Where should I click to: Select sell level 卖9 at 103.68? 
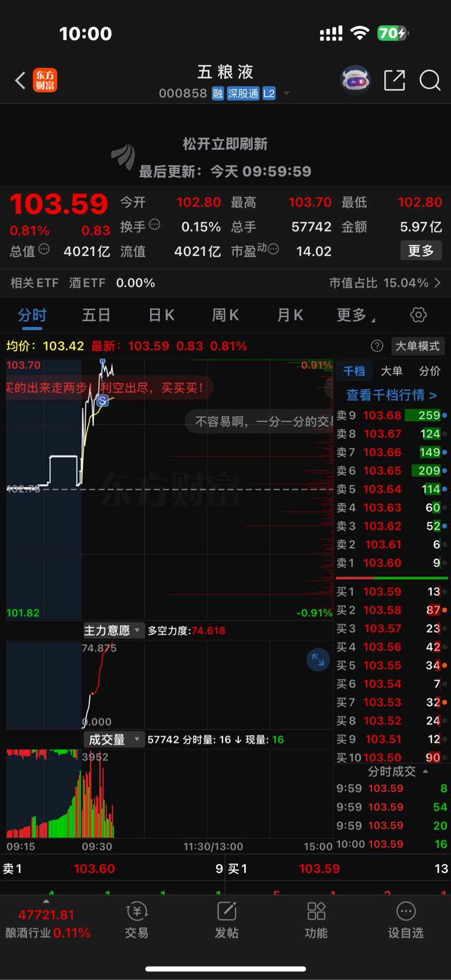click(x=392, y=416)
